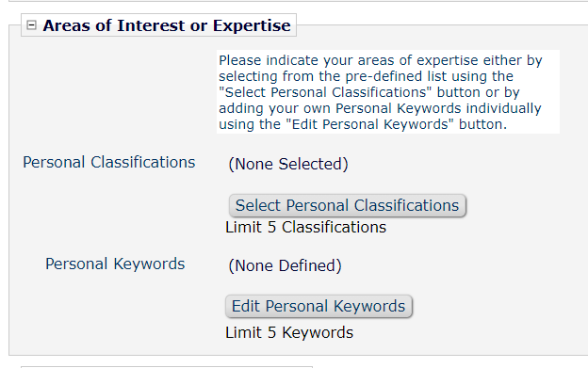Image resolution: width=588 pixels, height=368 pixels.
Task: Click the partially visible section box at bottom
Action: [167, 367]
